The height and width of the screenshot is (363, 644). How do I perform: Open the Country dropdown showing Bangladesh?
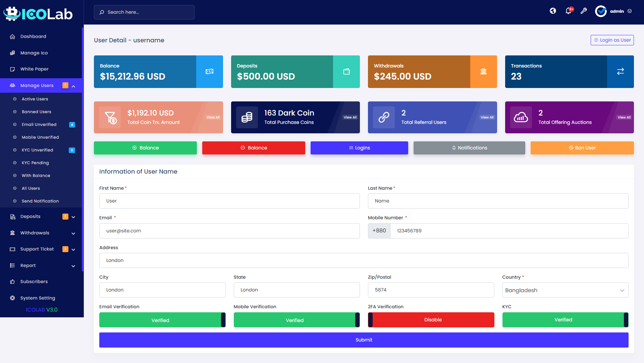(x=565, y=290)
